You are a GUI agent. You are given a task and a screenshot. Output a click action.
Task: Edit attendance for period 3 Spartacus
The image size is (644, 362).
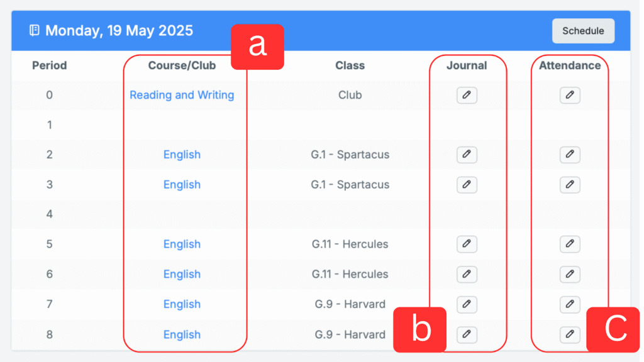click(570, 185)
